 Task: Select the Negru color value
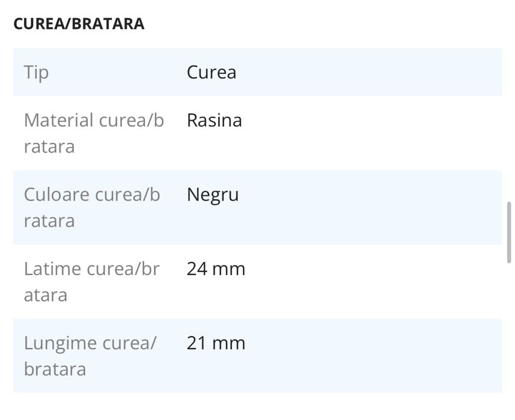[213, 195]
